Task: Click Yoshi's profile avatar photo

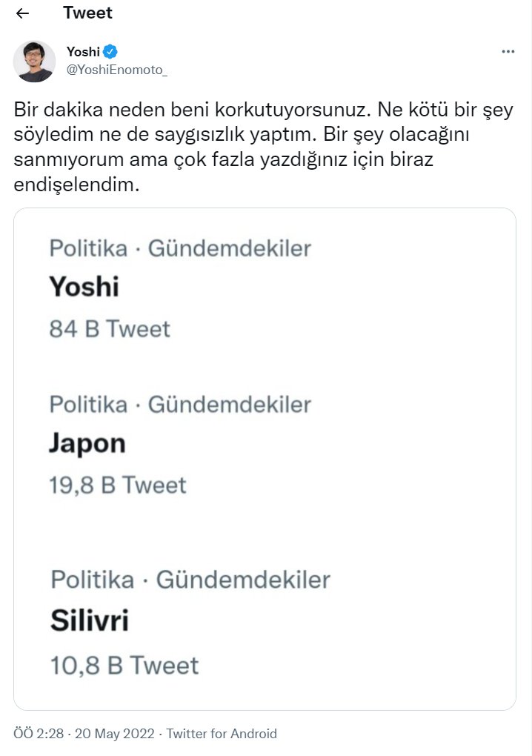Action: (34, 61)
